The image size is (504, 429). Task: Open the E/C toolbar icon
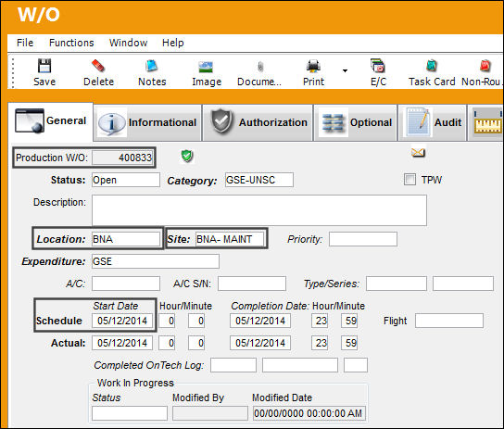(x=378, y=66)
